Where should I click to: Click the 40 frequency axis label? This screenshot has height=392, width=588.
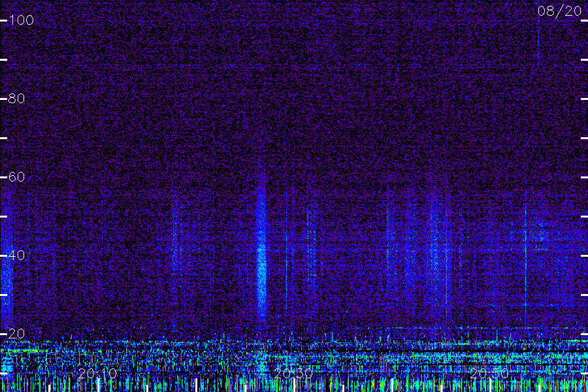[16, 255]
